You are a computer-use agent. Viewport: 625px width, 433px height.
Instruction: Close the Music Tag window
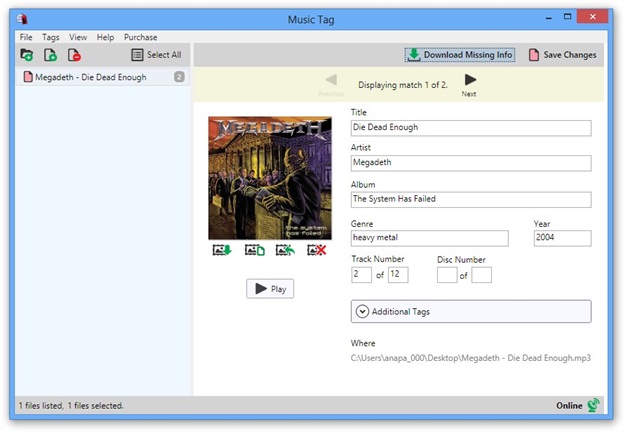[x=593, y=16]
